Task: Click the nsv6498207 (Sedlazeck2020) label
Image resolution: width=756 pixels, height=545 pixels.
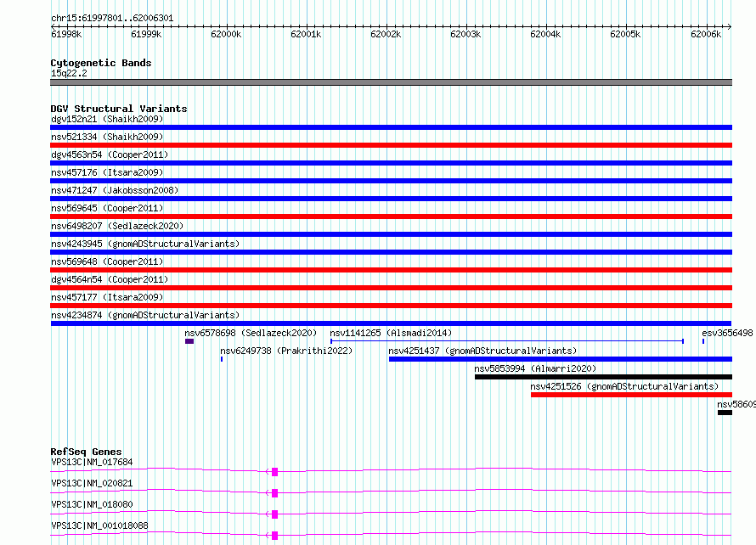Action: click(117, 226)
